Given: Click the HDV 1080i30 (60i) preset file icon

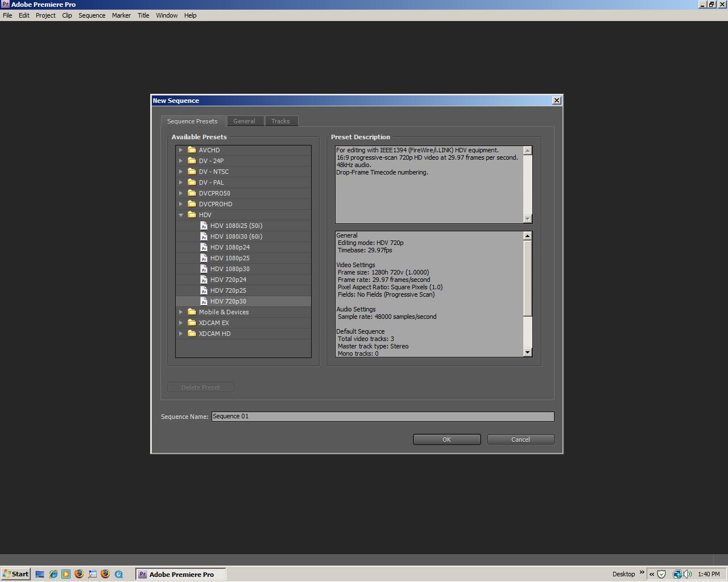Looking at the screenshot, I should pos(204,236).
